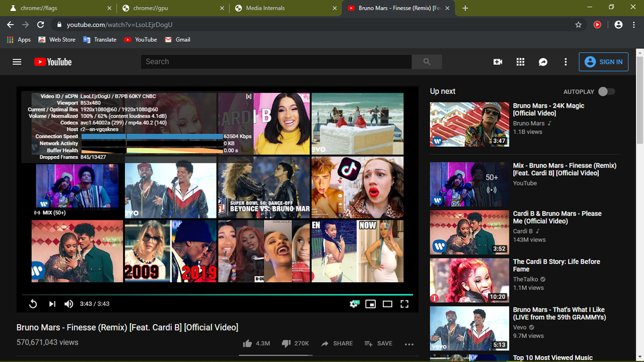Viewport: 644px width, 362px height.
Task: Select 2009 vs 2019 endscreen video
Action: coord(170,251)
